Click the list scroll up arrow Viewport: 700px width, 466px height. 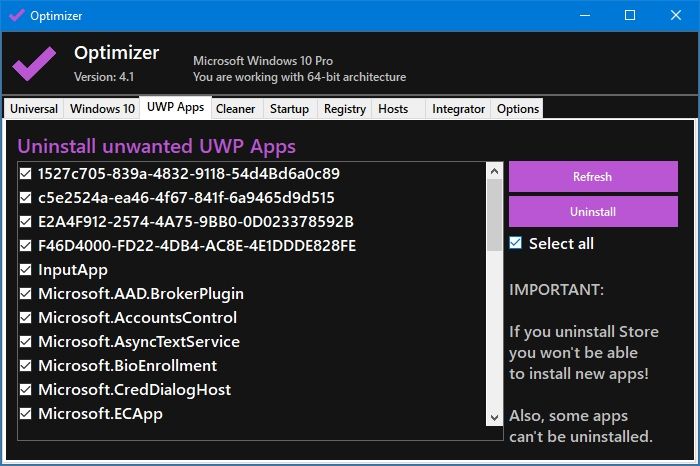[494, 171]
